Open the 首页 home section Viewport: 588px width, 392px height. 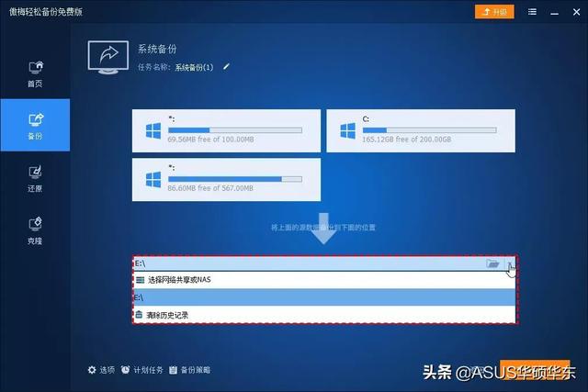click(35, 74)
